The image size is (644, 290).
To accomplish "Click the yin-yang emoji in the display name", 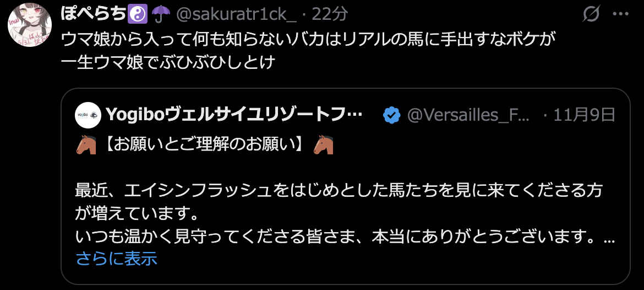I will (x=138, y=14).
